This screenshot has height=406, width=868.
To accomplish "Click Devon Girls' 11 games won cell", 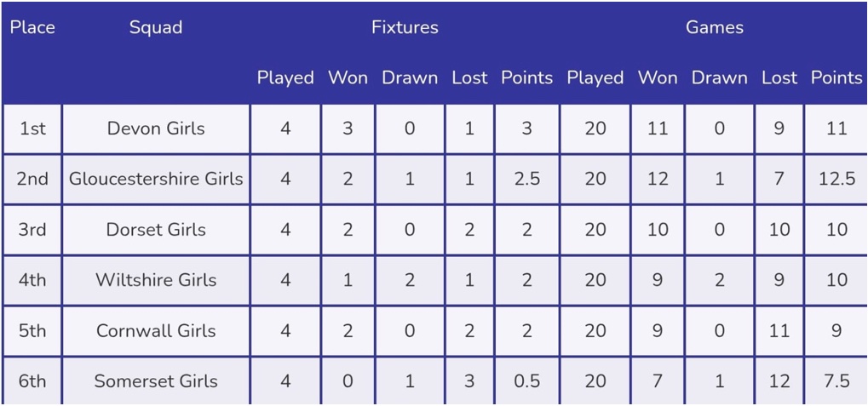I will click(658, 129).
